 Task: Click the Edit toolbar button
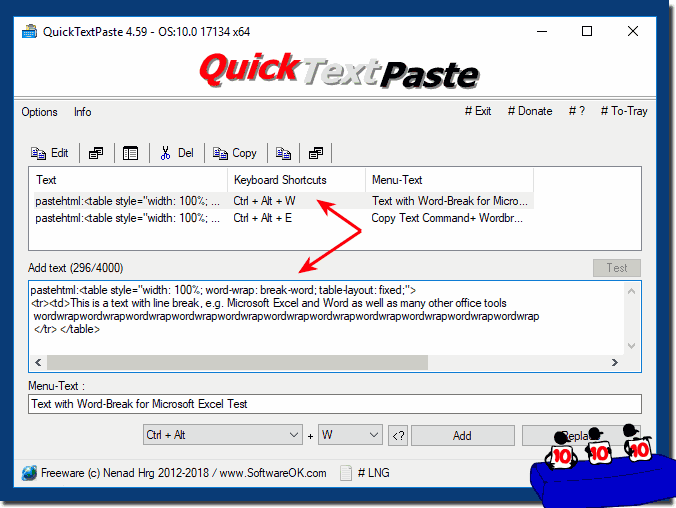pyautogui.click(x=49, y=153)
